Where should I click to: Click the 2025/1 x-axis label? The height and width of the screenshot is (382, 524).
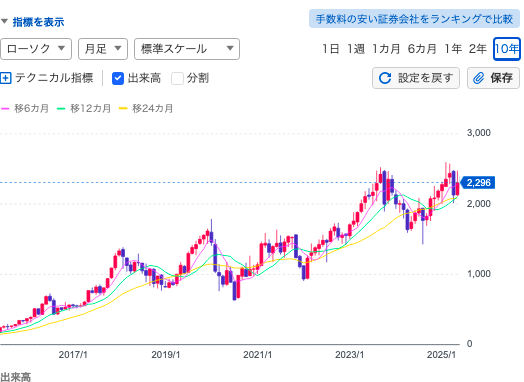(441, 355)
